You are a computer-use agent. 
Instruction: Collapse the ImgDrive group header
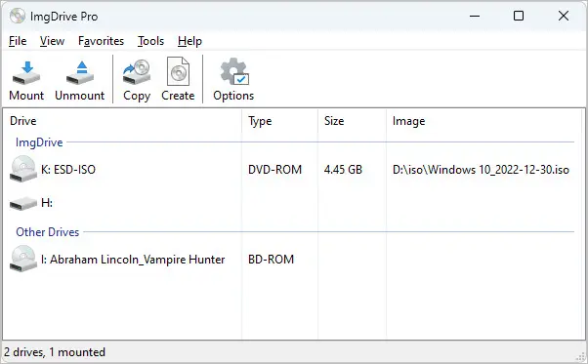tap(39, 142)
